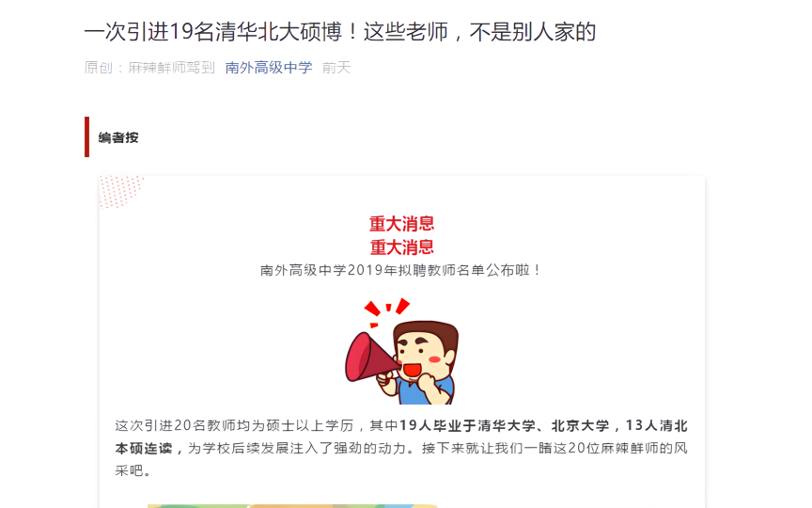Viewport: 812px width, 508px height.
Task: Click the paragraph's last line 采吧
Action: pos(133,470)
